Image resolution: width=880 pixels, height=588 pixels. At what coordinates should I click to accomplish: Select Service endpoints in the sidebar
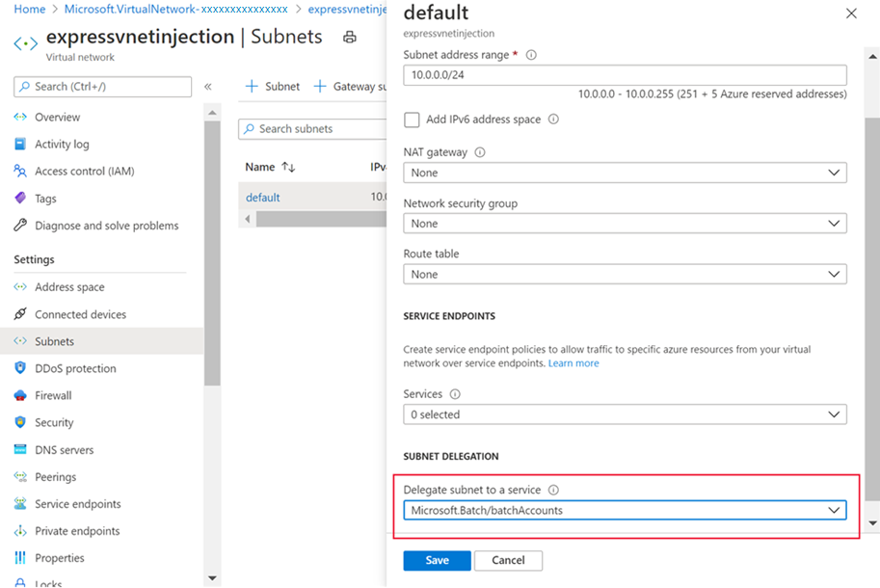tap(77, 504)
